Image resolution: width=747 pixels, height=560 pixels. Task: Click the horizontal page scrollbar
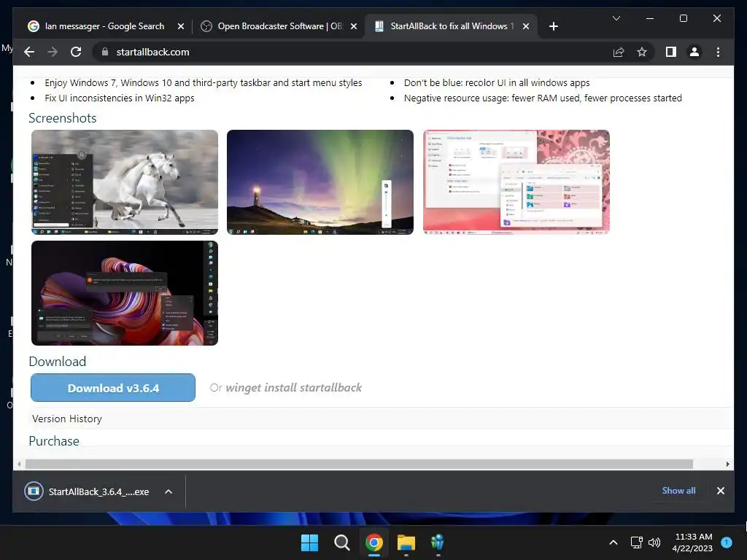pyautogui.click(x=359, y=464)
